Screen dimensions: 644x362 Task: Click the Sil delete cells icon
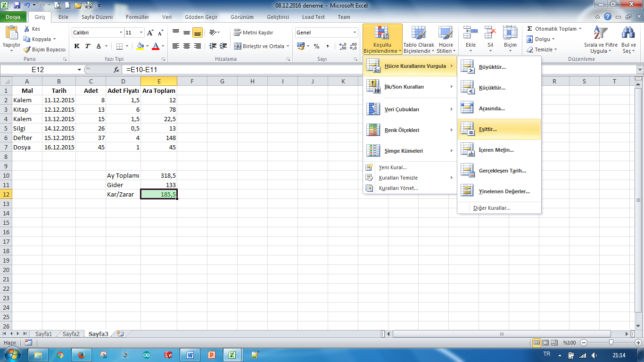tap(490, 32)
